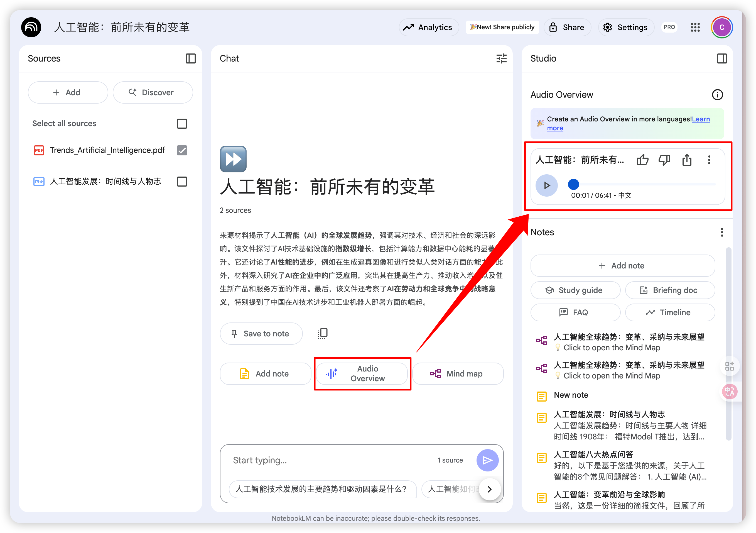Click the PRO badge
The height and width of the screenshot is (533, 756).
pyautogui.click(x=669, y=27)
